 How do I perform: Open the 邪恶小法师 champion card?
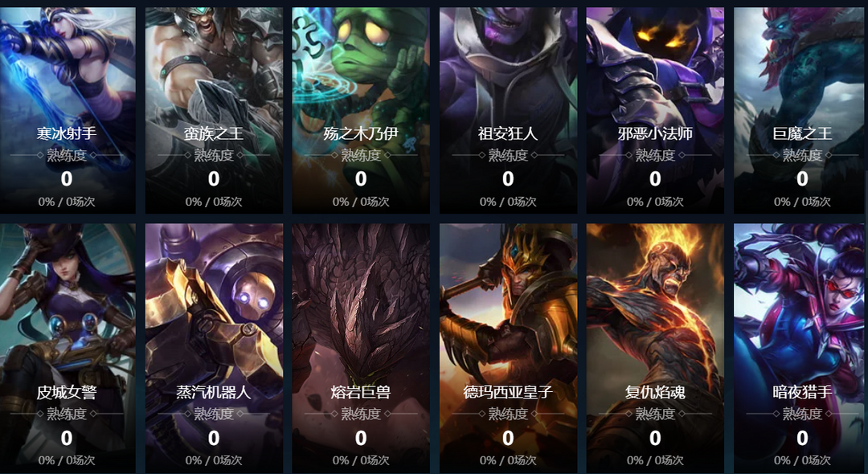[655, 110]
